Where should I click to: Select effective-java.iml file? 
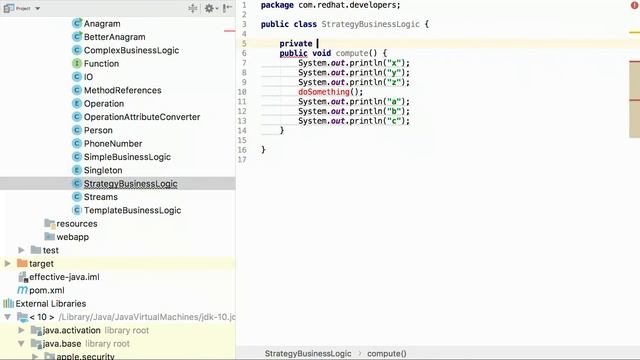(64, 277)
